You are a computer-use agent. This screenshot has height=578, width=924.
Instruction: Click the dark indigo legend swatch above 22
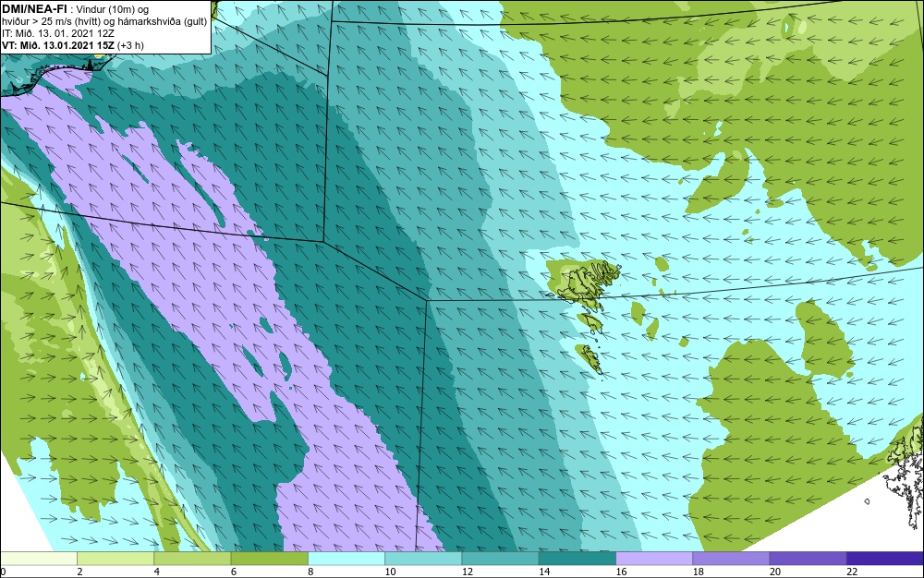(x=885, y=558)
